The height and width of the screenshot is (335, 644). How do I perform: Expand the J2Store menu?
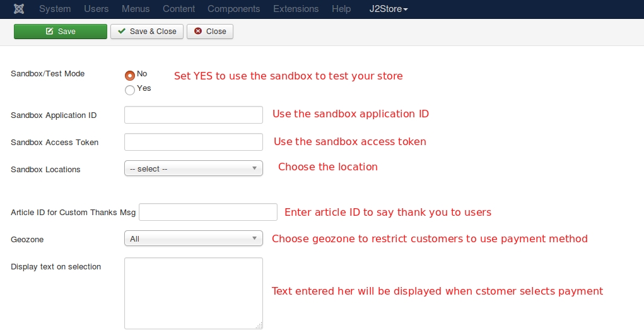tap(388, 9)
